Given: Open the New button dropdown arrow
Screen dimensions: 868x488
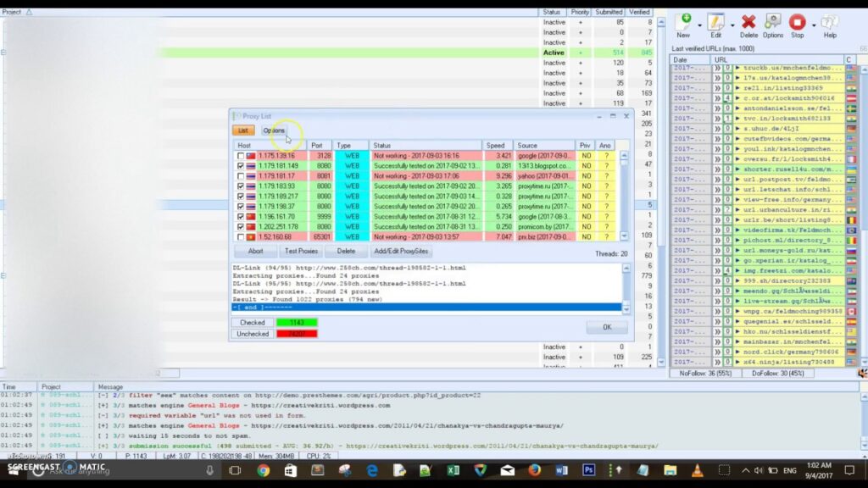Looking at the screenshot, I should [x=699, y=25].
